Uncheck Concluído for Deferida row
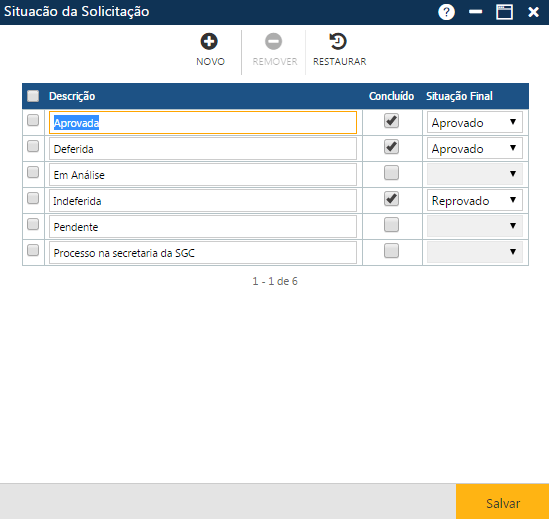 point(391,147)
